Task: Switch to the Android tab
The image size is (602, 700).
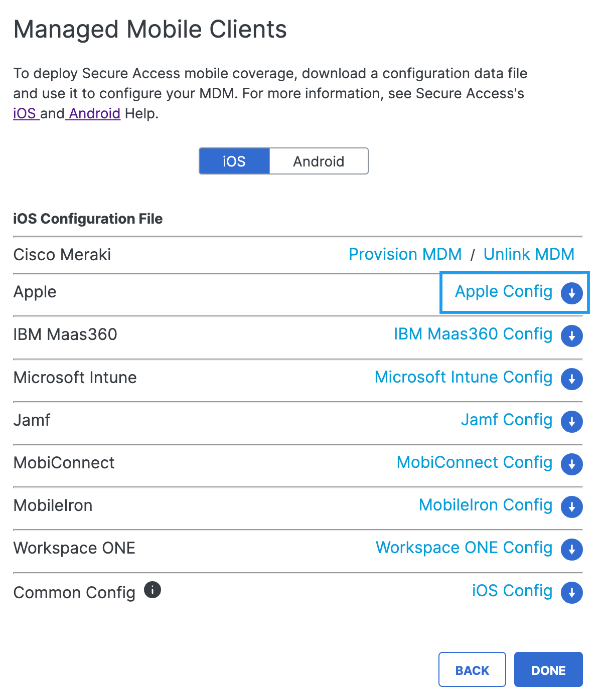Action: pyautogui.click(x=319, y=161)
